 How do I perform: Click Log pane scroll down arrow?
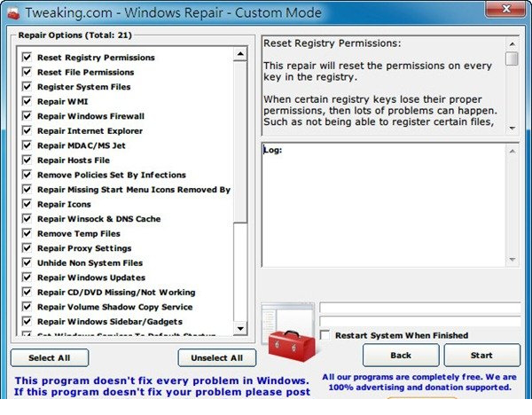tap(512, 260)
